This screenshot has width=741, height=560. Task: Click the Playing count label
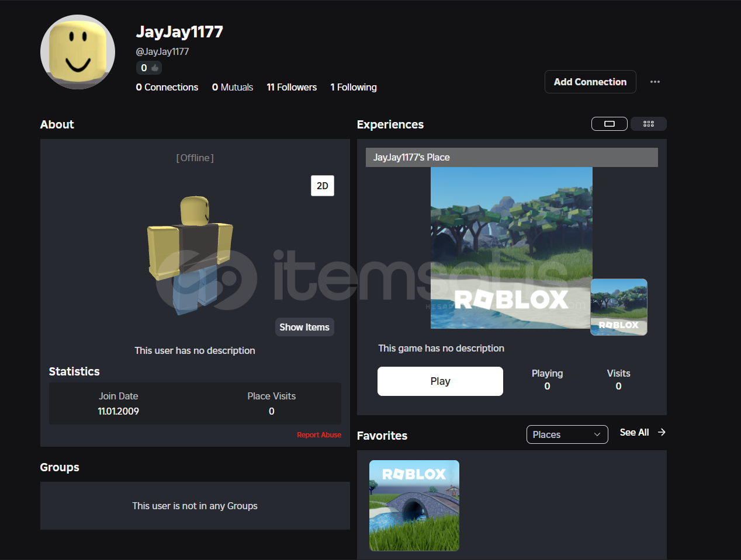click(547, 373)
